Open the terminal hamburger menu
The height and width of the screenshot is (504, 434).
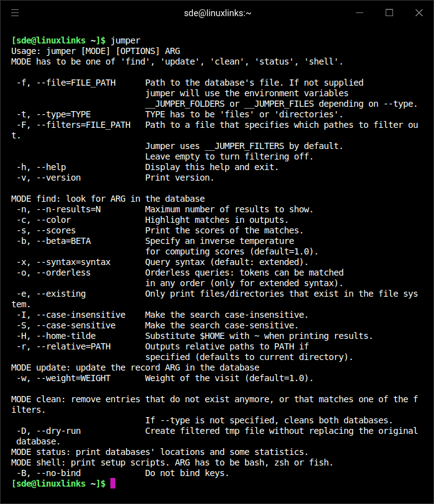coord(15,12)
